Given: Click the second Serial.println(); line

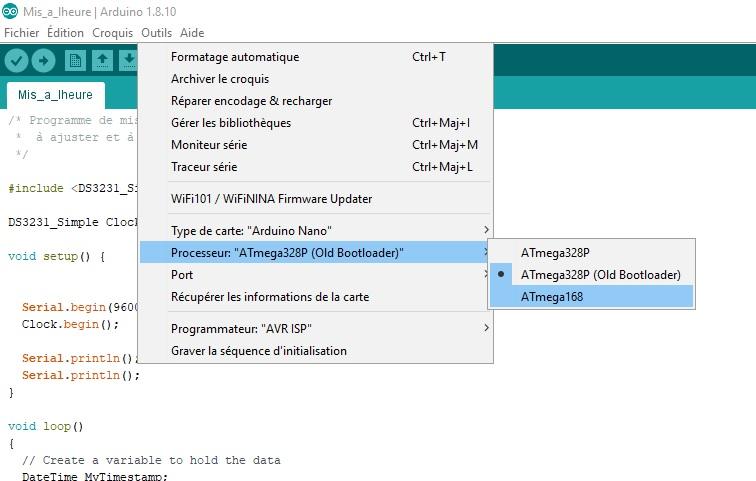Looking at the screenshot, I should coord(81,375).
